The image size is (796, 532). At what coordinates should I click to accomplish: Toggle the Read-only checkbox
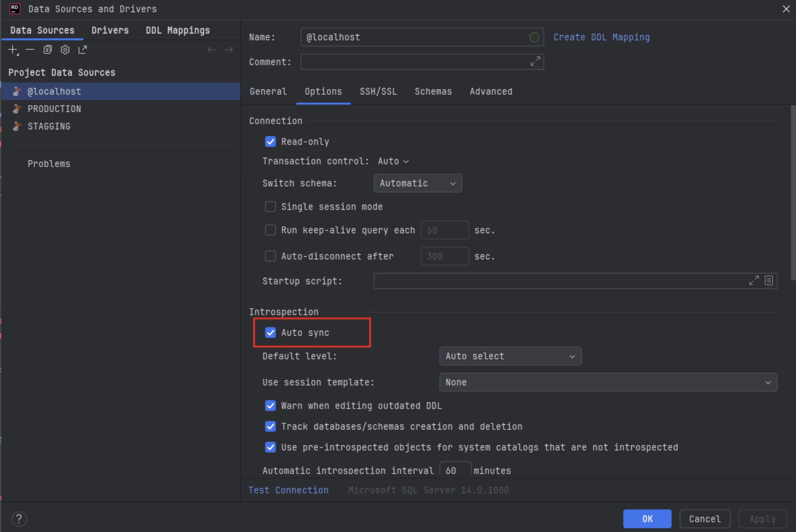click(x=270, y=141)
